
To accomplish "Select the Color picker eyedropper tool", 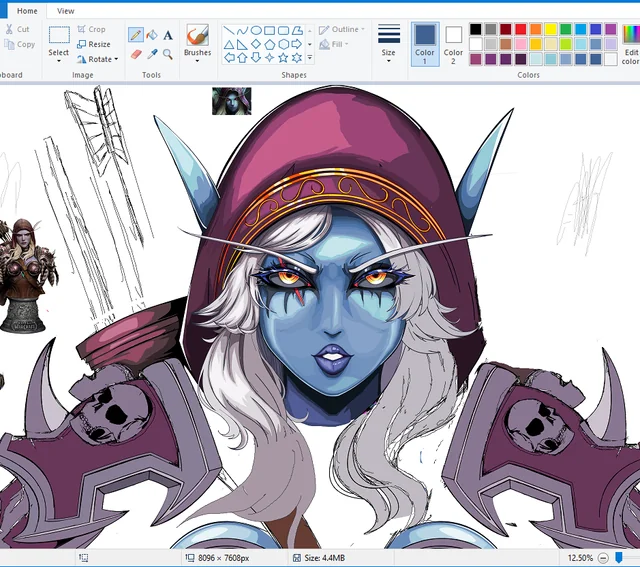I will click(x=152, y=54).
